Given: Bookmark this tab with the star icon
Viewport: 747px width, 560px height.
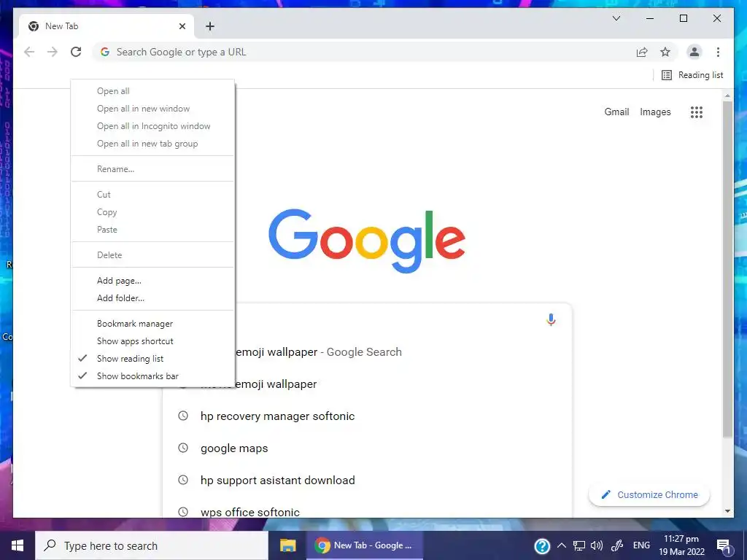Looking at the screenshot, I should (x=665, y=52).
